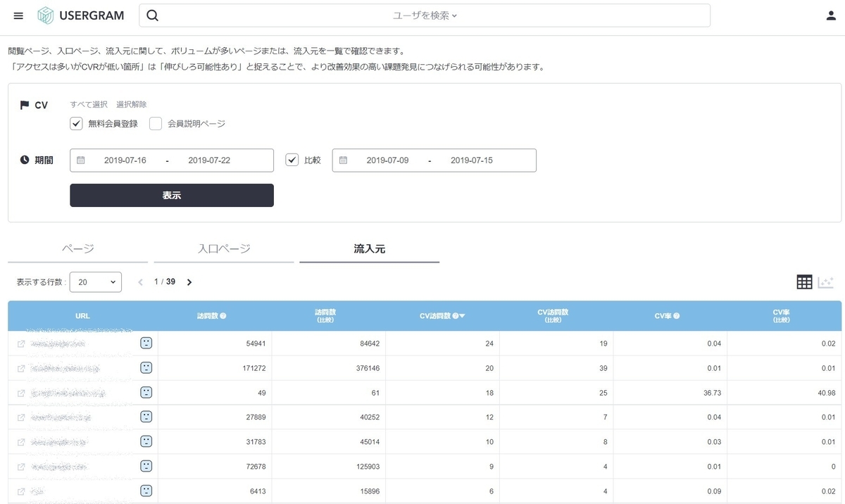Image resolution: width=845 pixels, height=504 pixels.
Task: Check the 会員説明ページ checkbox
Action: (156, 124)
